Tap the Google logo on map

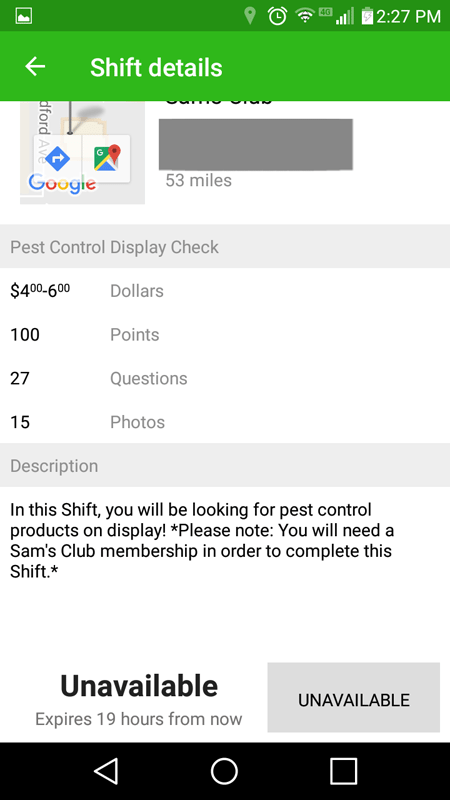62,184
